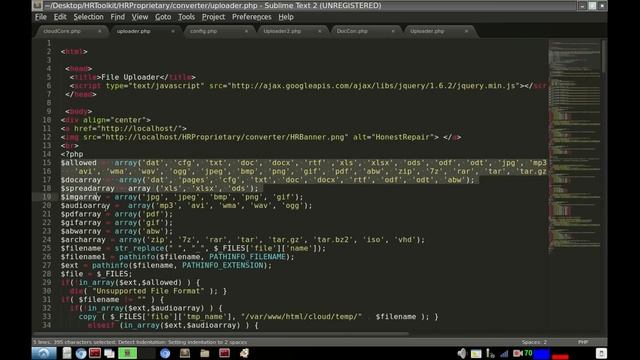This screenshot has width=640, height=360.
Task: Select the green highlighted taskbar window
Action: [x=127, y=353]
